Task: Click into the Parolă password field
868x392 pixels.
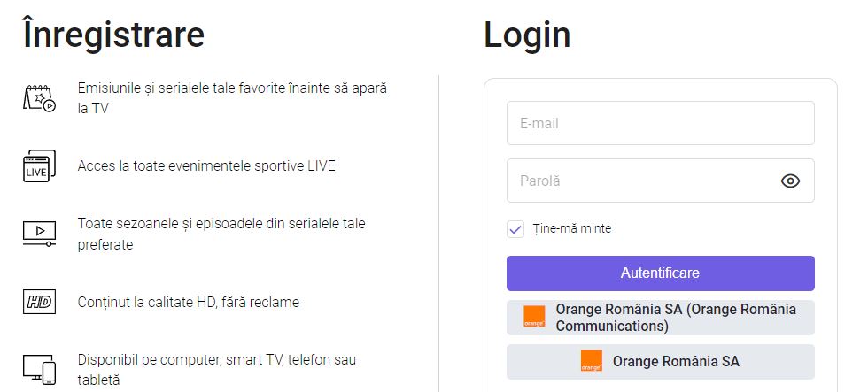Action: click(x=638, y=181)
